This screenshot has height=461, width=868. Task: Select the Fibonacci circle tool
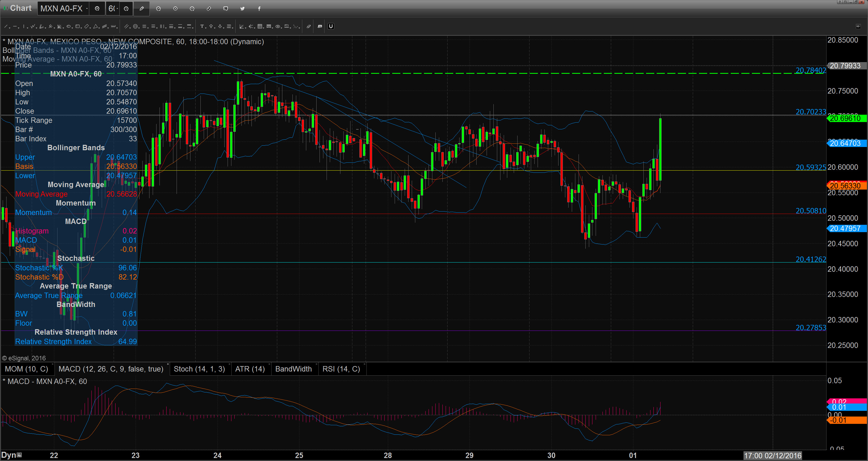[135, 26]
